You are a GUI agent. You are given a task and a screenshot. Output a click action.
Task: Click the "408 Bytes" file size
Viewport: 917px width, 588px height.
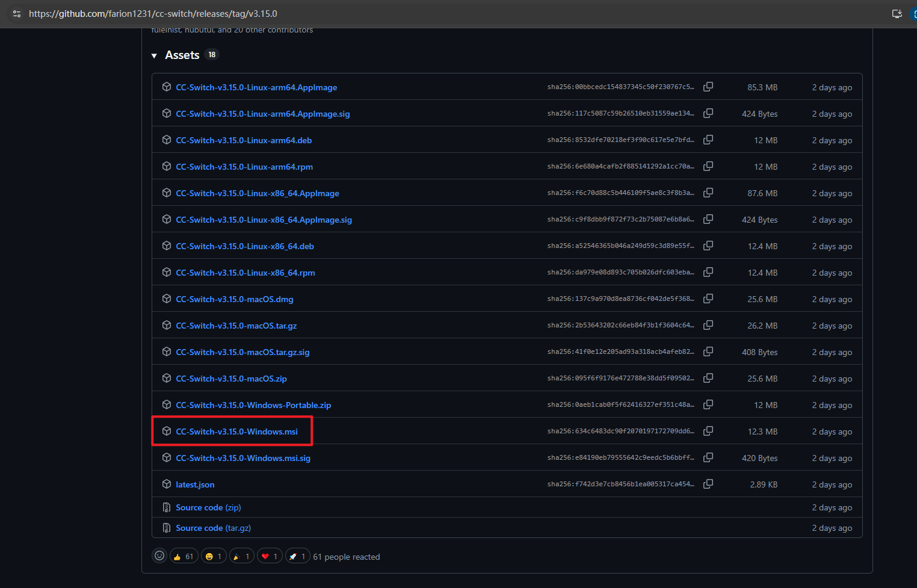(x=759, y=352)
